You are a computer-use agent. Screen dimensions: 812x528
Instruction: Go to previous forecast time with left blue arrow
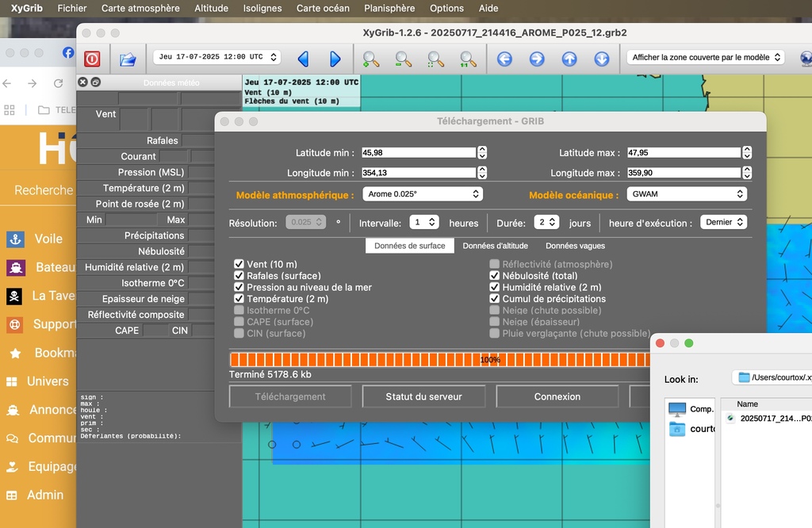point(304,59)
